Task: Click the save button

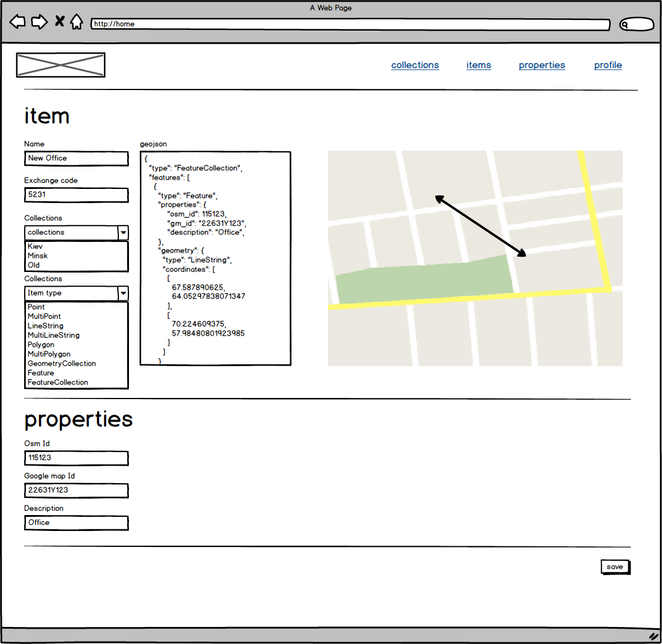Action: (615, 567)
